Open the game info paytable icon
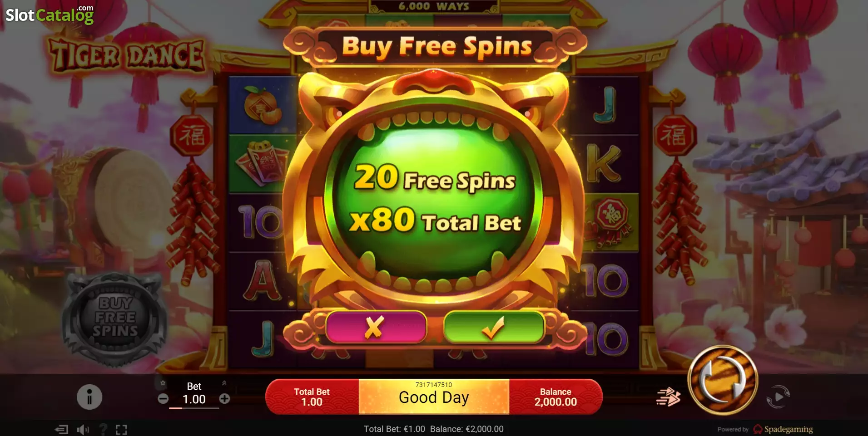This screenshot has width=868, height=436. [89, 397]
